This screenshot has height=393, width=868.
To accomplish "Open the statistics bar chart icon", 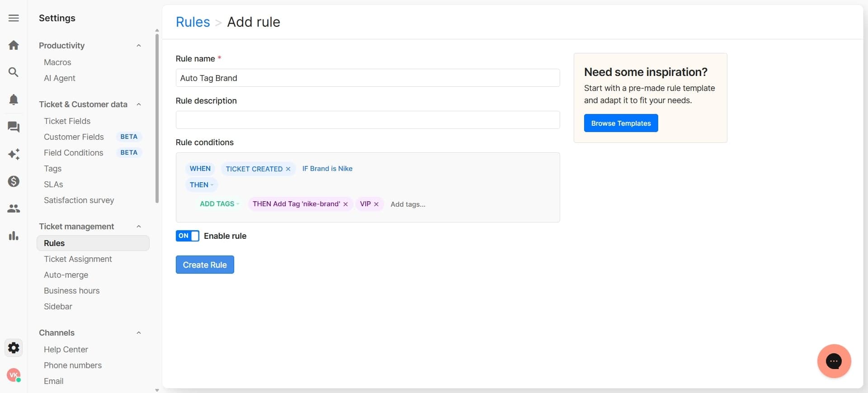I will [14, 236].
